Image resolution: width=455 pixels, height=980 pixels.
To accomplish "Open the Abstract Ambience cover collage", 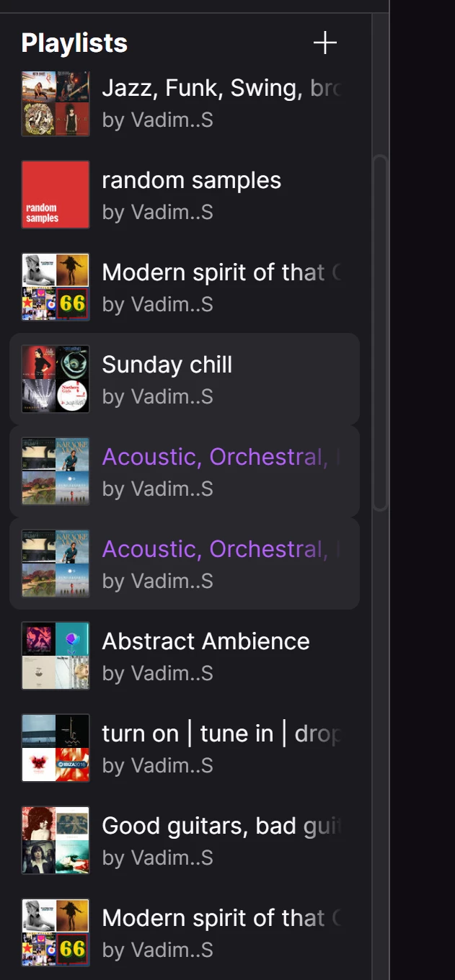I will click(56, 656).
